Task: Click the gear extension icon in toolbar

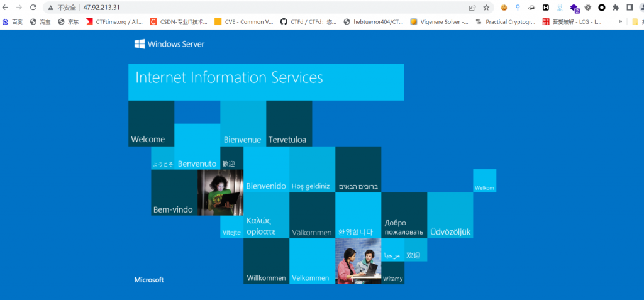Action: tap(587, 8)
